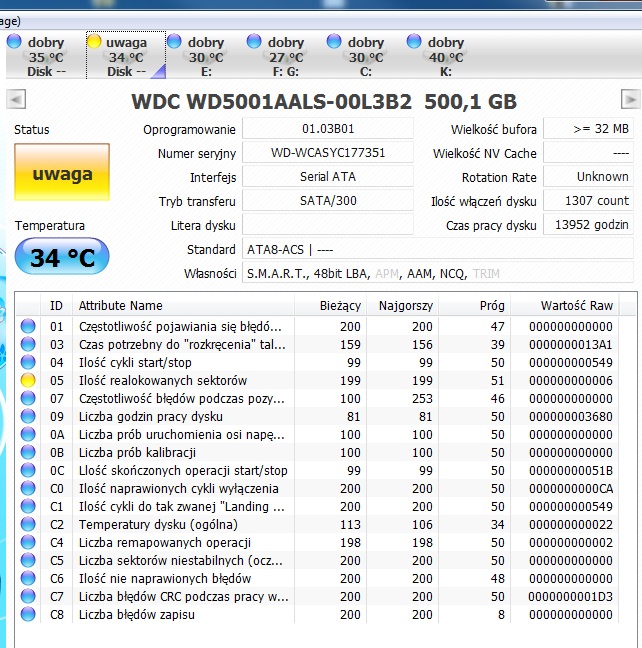Switch to the E: drive tab
The height and width of the screenshot is (648, 642).
[x=206, y=56]
